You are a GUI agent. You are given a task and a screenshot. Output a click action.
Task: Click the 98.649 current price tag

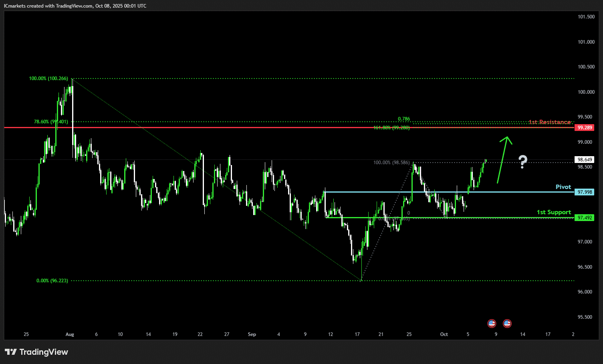click(584, 159)
